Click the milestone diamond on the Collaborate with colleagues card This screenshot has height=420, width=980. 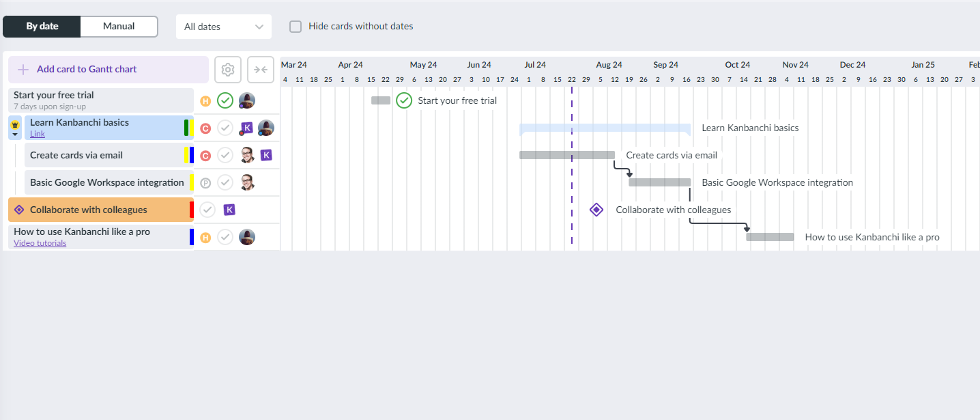tap(19, 210)
